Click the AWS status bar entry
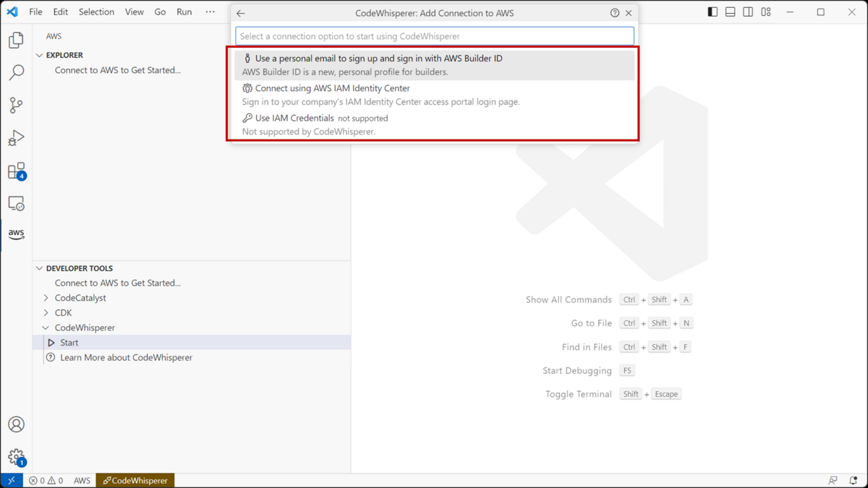 [x=82, y=480]
